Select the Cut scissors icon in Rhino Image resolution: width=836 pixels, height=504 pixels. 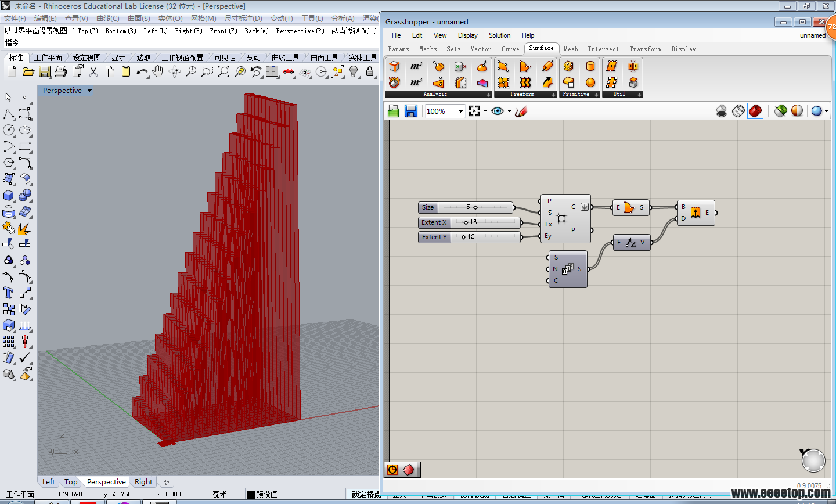(x=93, y=71)
